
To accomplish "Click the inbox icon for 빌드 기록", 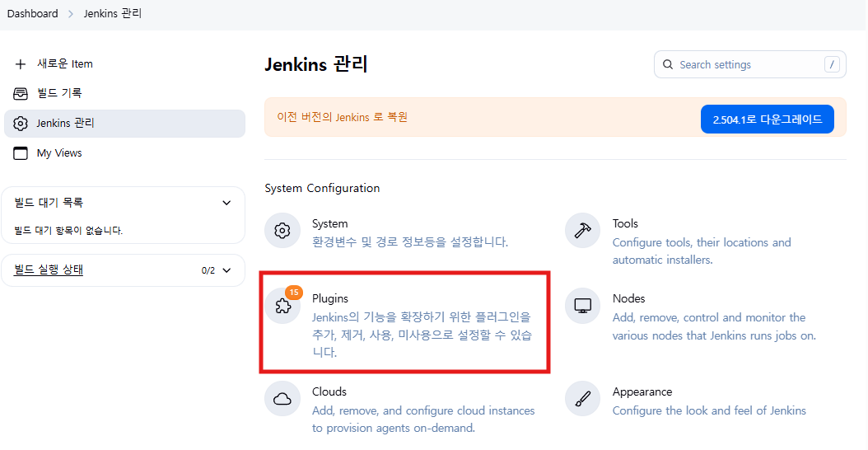I will [x=21, y=94].
